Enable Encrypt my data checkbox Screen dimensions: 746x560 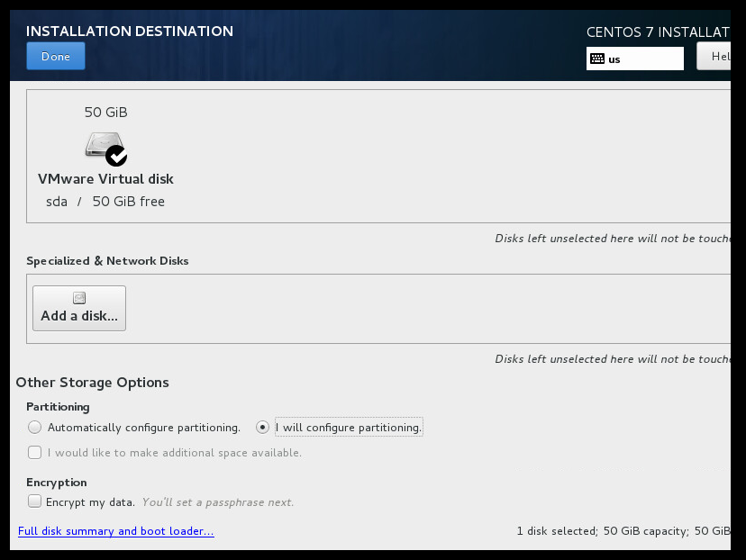tap(35, 501)
